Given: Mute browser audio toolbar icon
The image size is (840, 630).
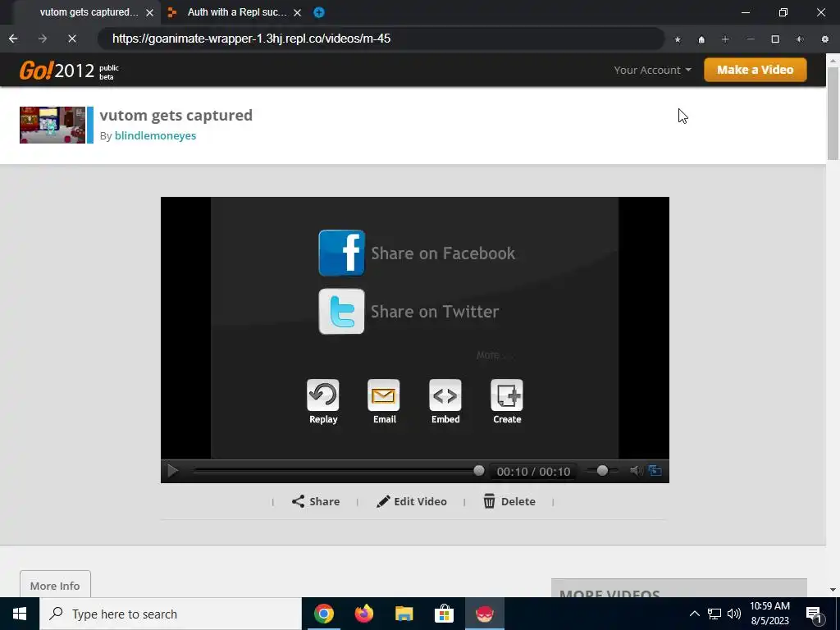Looking at the screenshot, I should coord(800,39).
